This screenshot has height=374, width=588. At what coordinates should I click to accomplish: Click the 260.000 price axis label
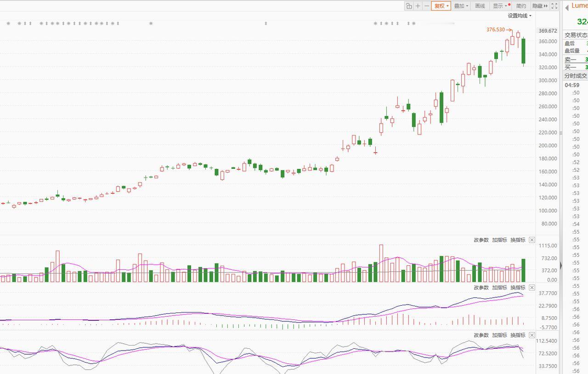point(548,106)
